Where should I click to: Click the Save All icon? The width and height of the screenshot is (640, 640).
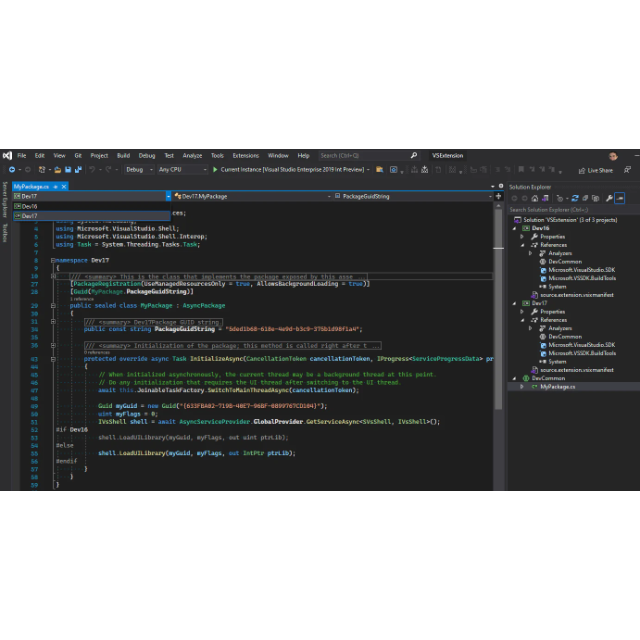tap(78, 170)
